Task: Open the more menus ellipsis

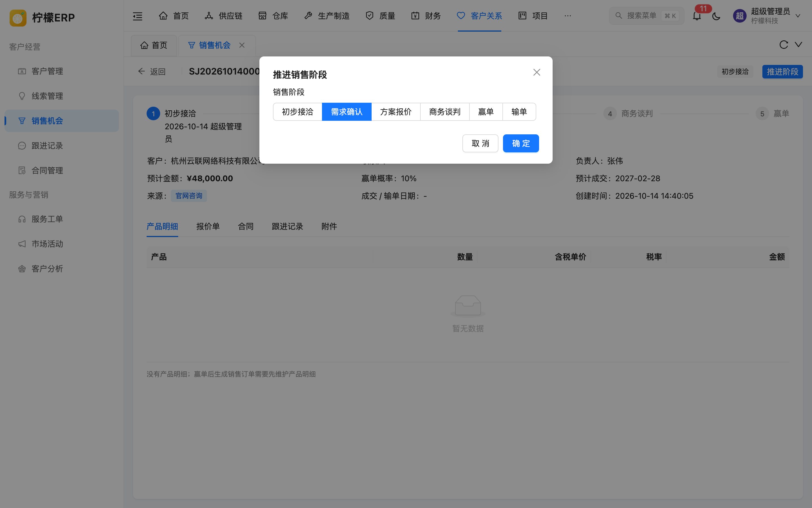Action: pyautogui.click(x=568, y=16)
